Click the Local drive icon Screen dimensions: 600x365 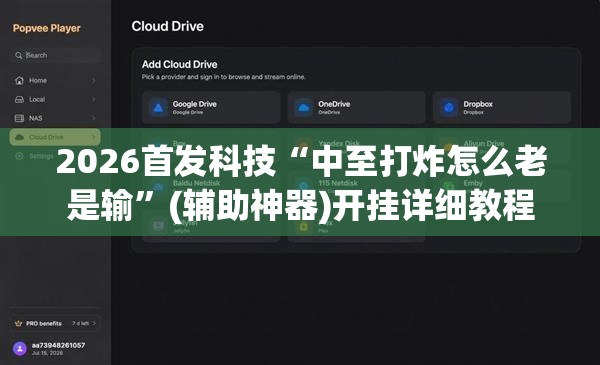tap(19, 99)
